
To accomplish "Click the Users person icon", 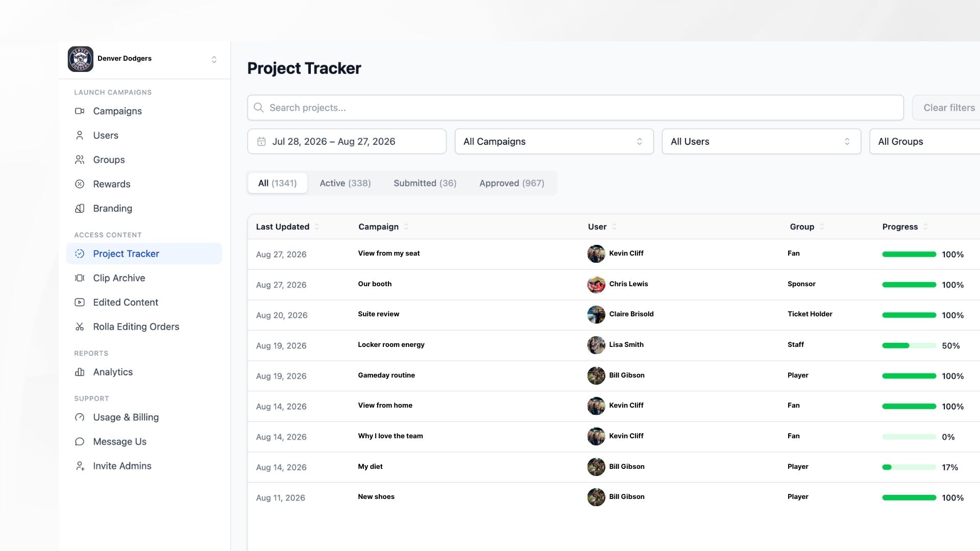I will tap(80, 135).
